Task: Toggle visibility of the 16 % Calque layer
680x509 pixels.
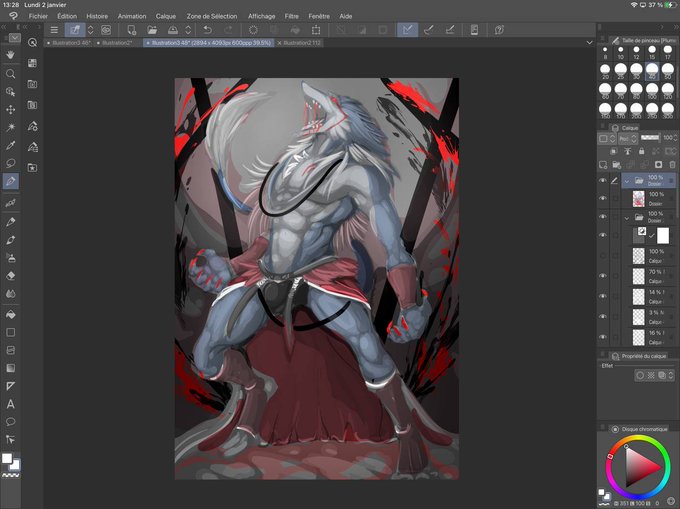Action: [x=603, y=337]
